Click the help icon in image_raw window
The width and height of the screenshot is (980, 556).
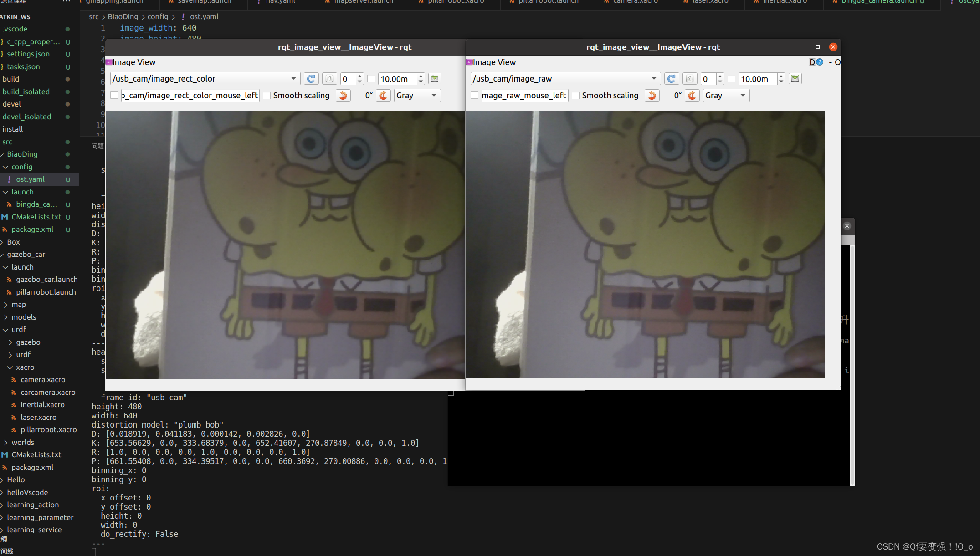[x=820, y=62]
